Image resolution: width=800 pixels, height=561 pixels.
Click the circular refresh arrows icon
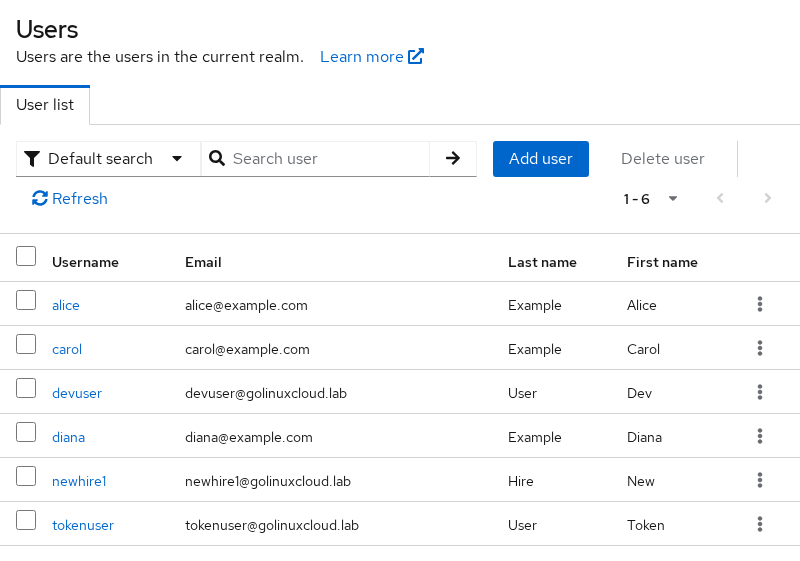pyautogui.click(x=40, y=198)
